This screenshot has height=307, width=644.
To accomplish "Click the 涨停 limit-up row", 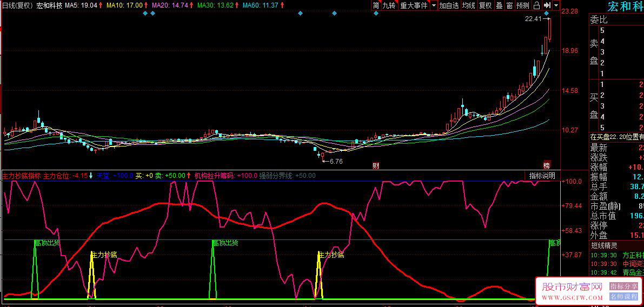I will pos(616,226).
